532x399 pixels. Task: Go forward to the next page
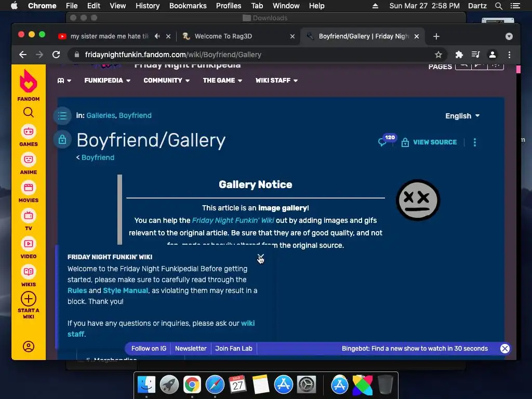point(39,55)
